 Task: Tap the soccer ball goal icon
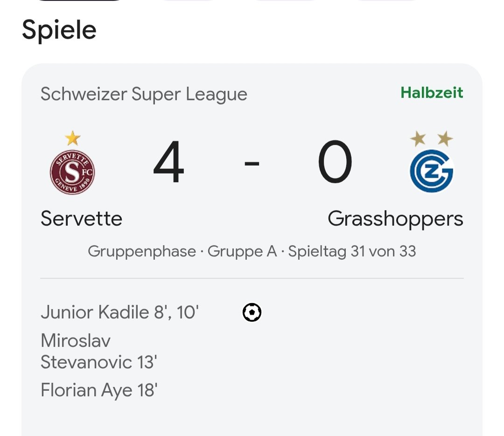252,312
